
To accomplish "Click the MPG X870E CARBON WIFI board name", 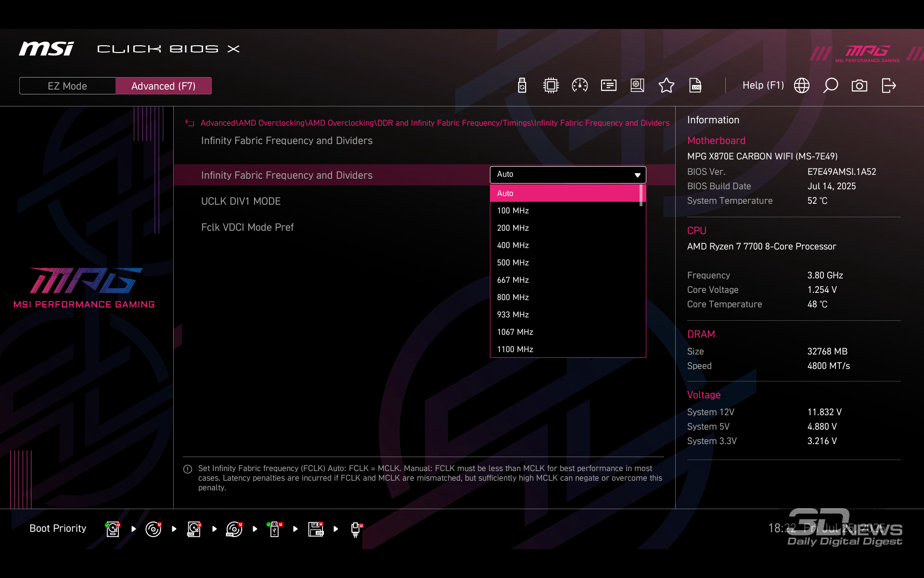I will point(762,157).
